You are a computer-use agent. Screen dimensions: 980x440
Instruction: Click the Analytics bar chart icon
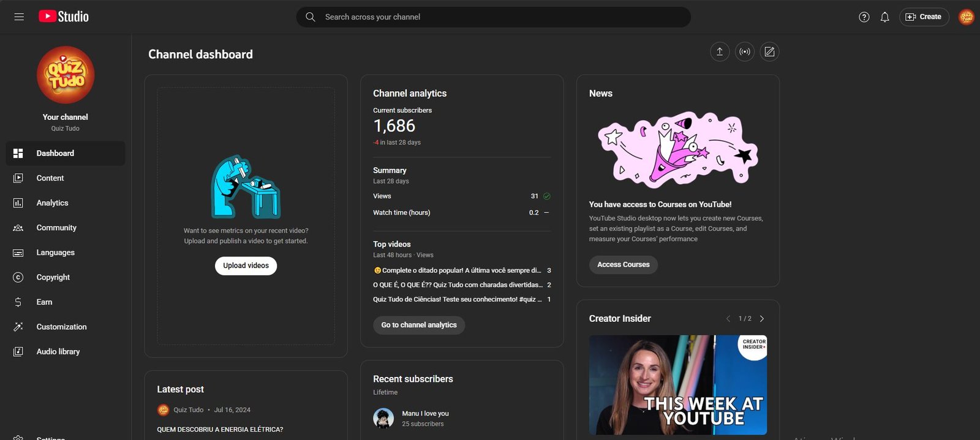[x=18, y=203]
